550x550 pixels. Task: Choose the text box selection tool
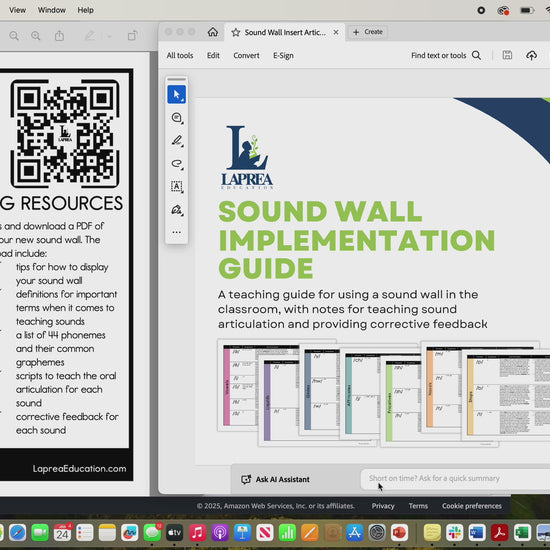[177, 186]
